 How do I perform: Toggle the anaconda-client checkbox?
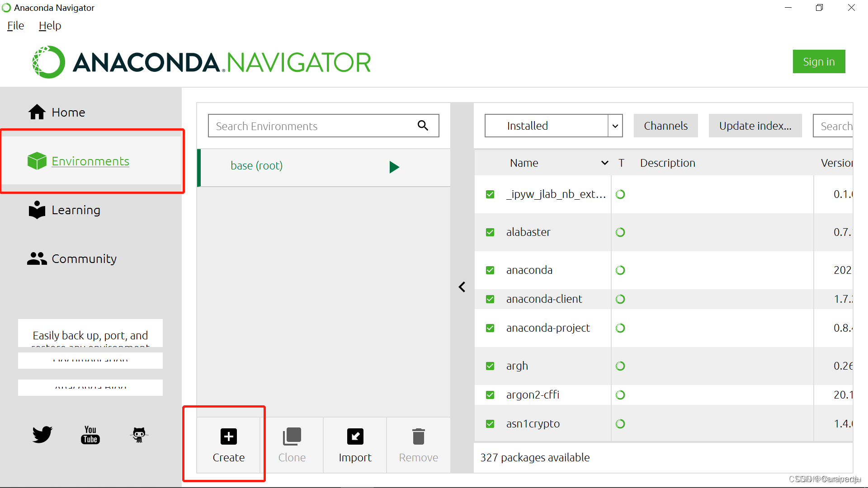click(490, 299)
